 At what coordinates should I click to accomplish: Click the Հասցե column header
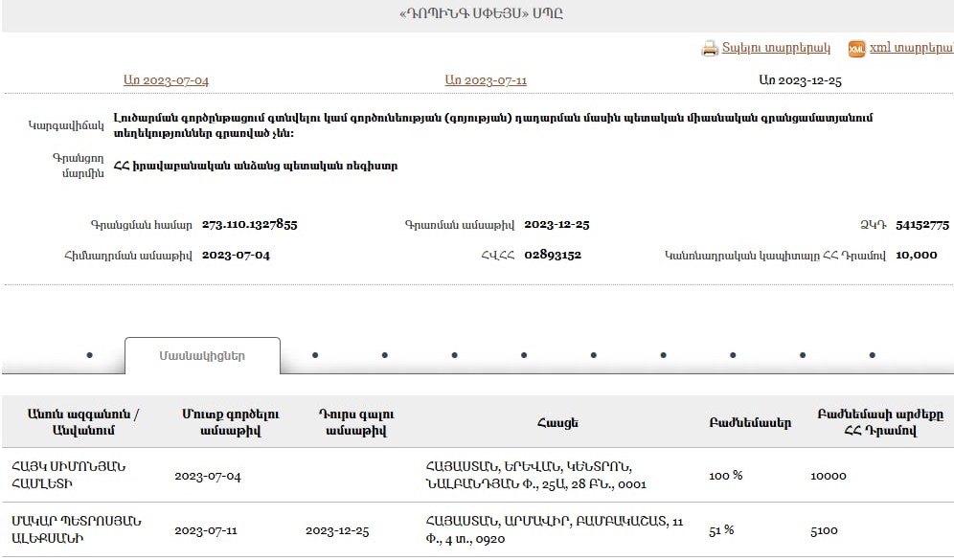click(556, 422)
